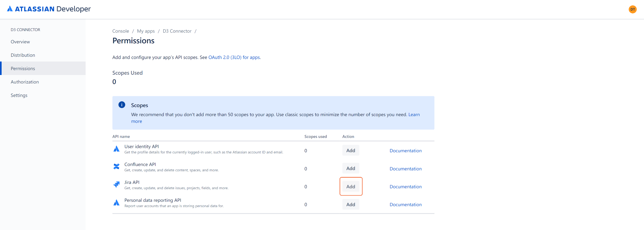Add scopes for Jira API
This screenshot has width=644, height=230.
tap(351, 186)
